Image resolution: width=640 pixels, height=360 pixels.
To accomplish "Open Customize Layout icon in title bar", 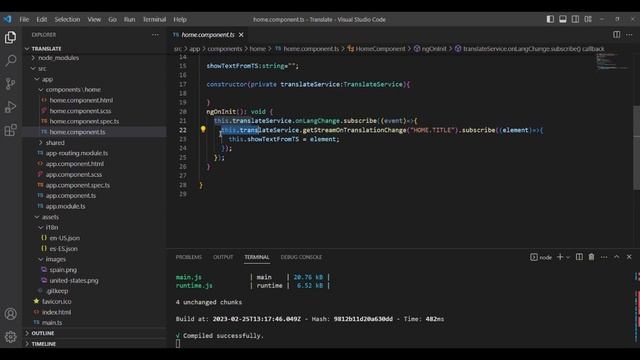I will tap(588, 19).
